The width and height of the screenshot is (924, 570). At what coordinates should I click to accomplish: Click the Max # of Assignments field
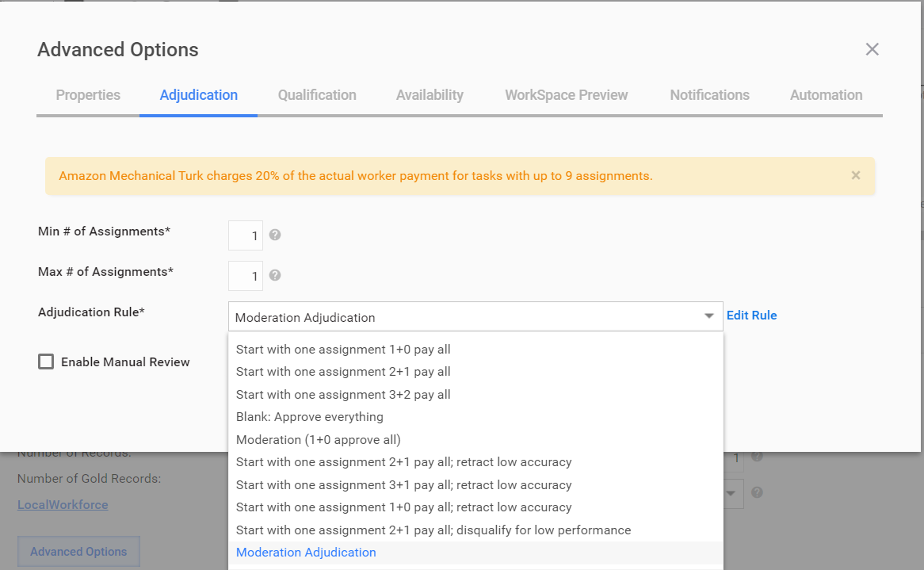tap(246, 276)
